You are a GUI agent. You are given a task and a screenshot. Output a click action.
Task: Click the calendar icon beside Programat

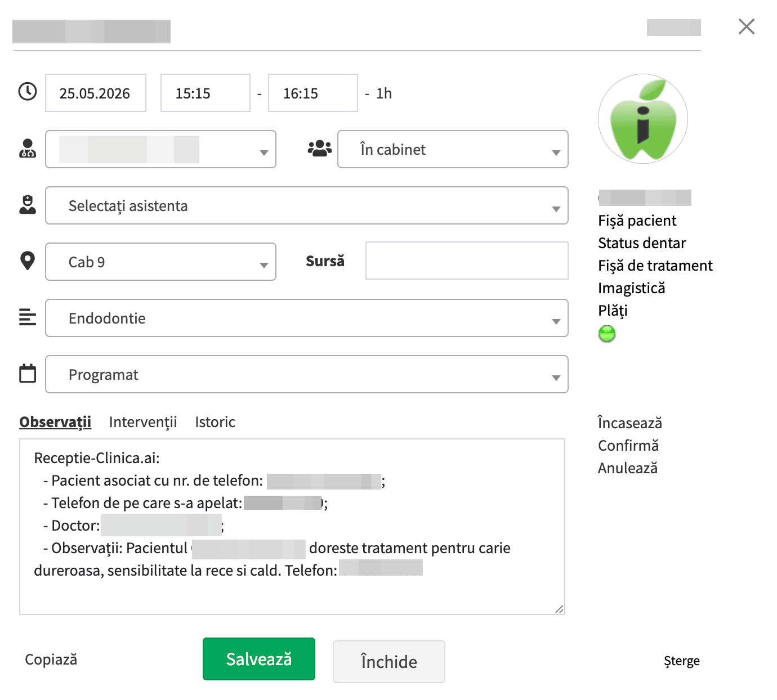[26, 373]
